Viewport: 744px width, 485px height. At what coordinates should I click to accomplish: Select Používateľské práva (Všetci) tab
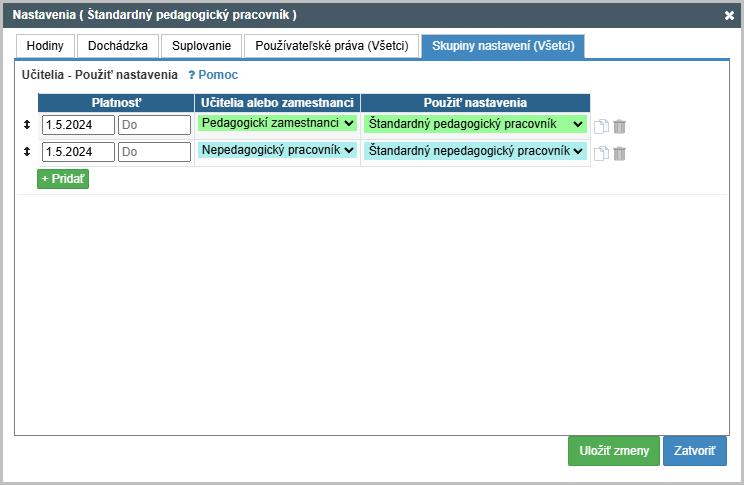pyautogui.click(x=332, y=46)
